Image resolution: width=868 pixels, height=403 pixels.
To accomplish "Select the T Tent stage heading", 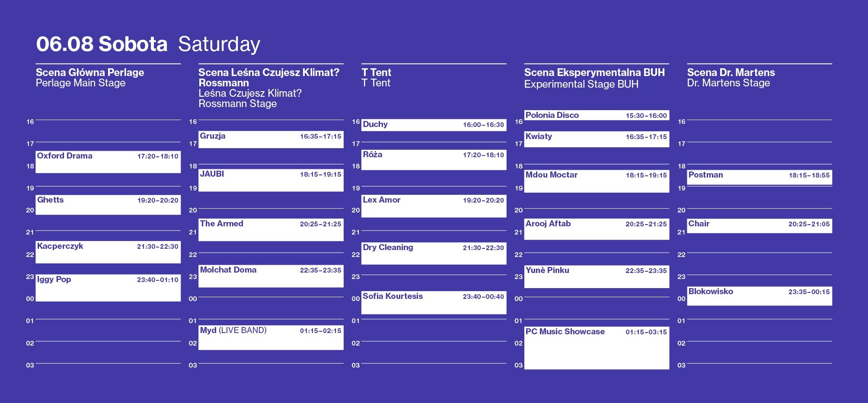I will click(377, 73).
